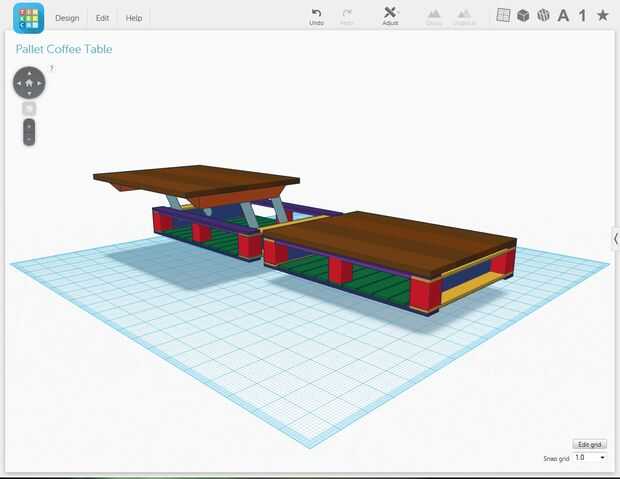Click the fit-view square button under the compass
This screenshot has width=620, height=479.
click(29, 108)
